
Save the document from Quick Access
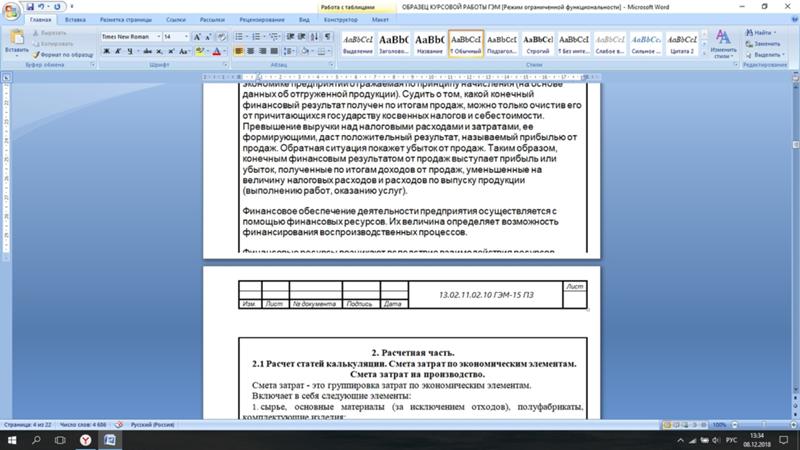[30, 7]
